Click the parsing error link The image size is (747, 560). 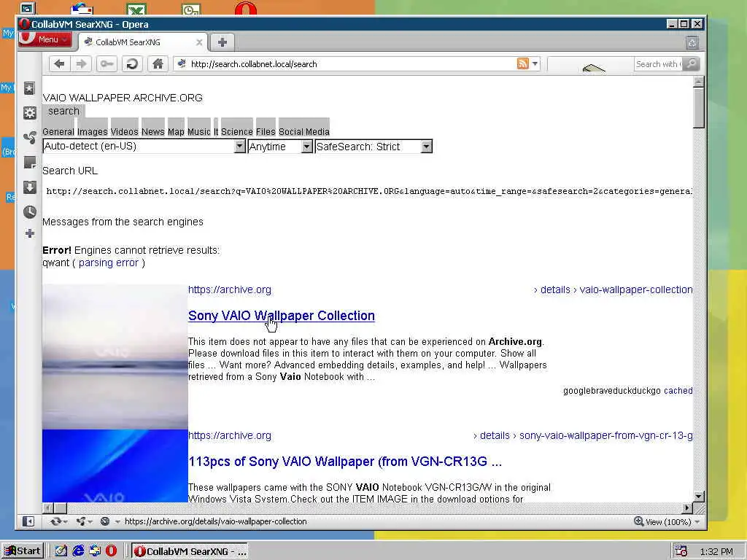108,262
